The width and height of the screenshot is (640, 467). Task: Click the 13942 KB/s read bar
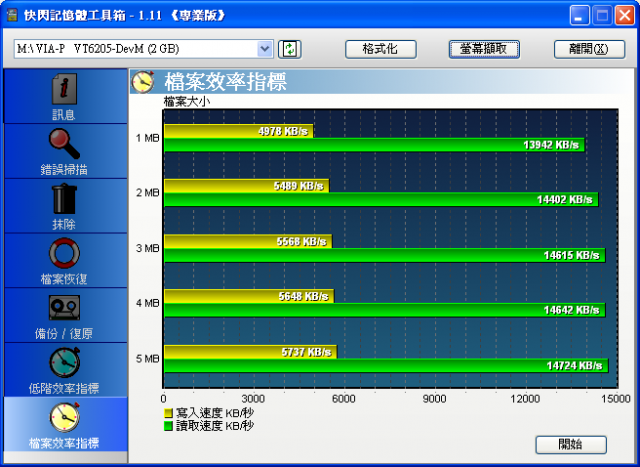point(374,145)
